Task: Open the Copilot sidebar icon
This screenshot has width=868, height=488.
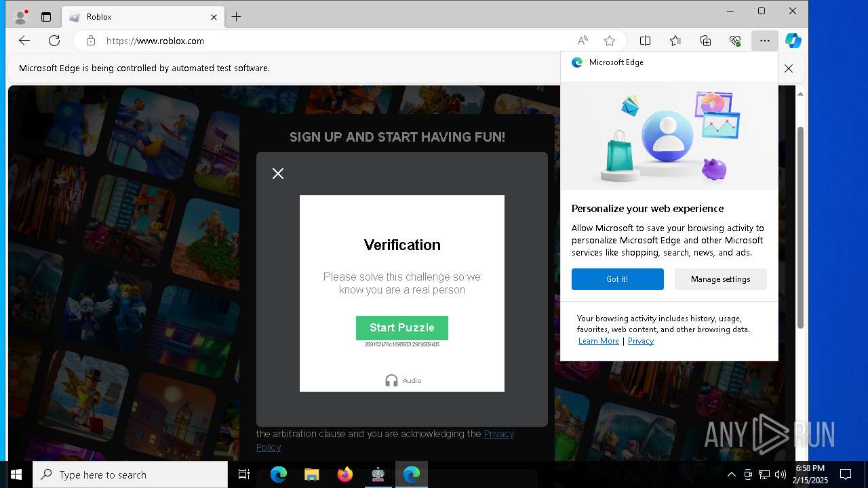Action: point(793,41)
